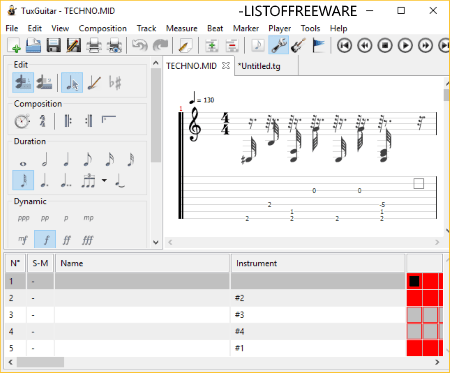Jump to first measure
Image resolution: width=450 pixels, height=373 pixels.
(x=344, y=45)
